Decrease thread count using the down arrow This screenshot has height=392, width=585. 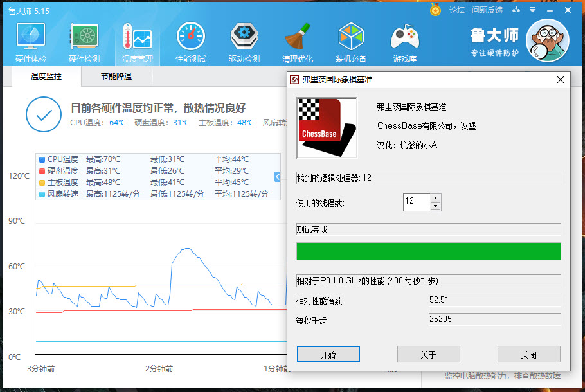point(437,206)
